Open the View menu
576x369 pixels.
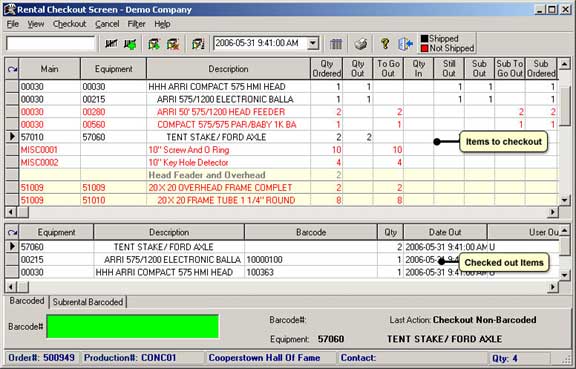click(36, 24)
